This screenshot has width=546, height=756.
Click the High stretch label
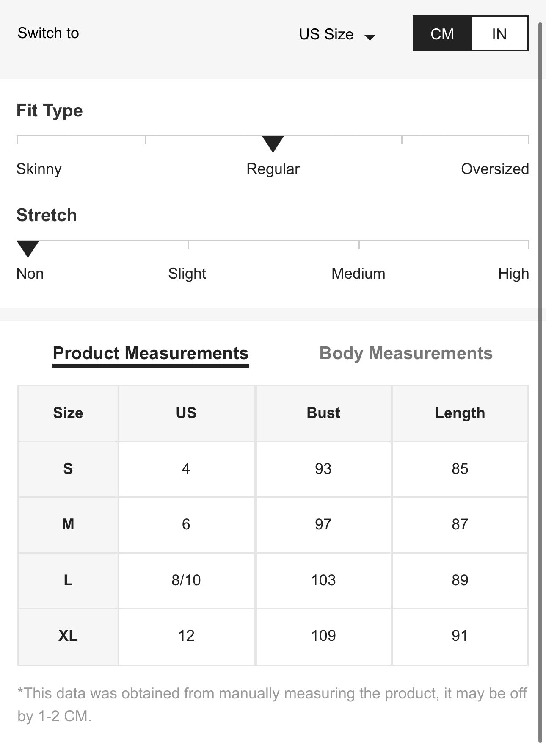pos(513,274)
